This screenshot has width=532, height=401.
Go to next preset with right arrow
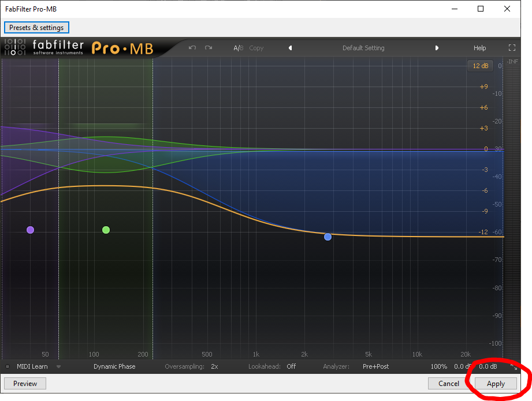[x=437, y=48]
